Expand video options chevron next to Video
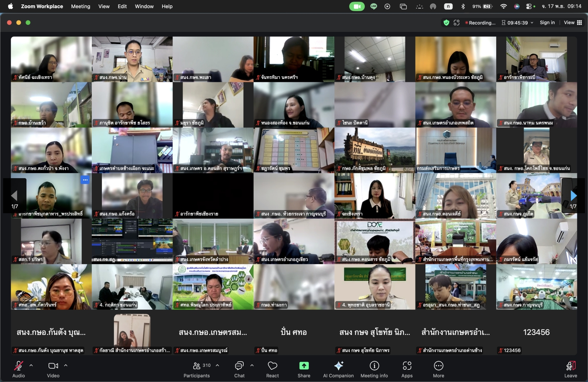The width and height of the screenshot is (588, 382). (x=66, y=365)
